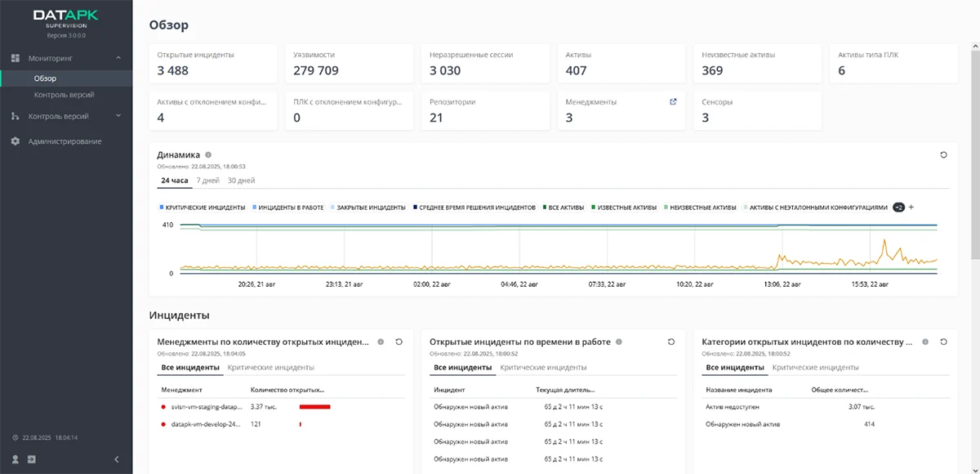This screenshot has height=474, width=980.
Task: Click the user profile icon in sidebar
Action: click(16, 459)
